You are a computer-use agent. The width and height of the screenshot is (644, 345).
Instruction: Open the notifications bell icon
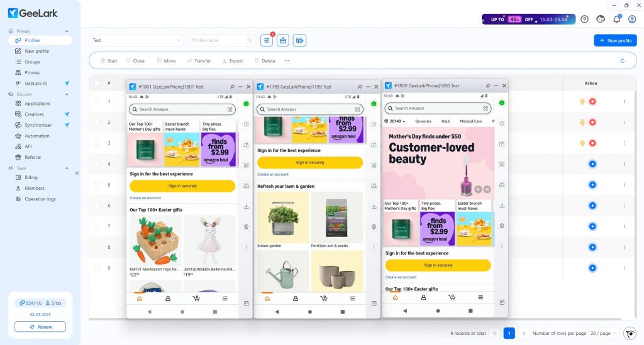616,19
